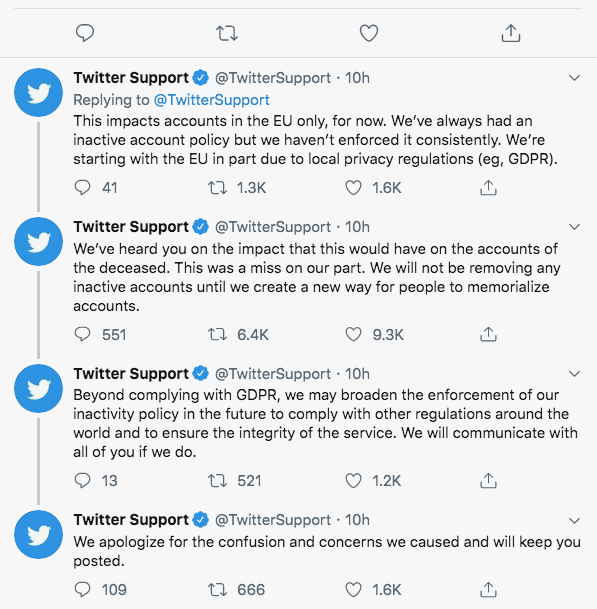Reply to the top tweet via comment icon
Image resolution: width=597 pixels, height=609 pixels.
(x=85, y=33)
